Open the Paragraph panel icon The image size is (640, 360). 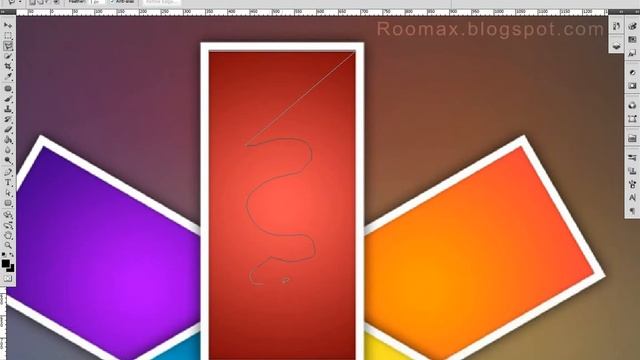632,211
